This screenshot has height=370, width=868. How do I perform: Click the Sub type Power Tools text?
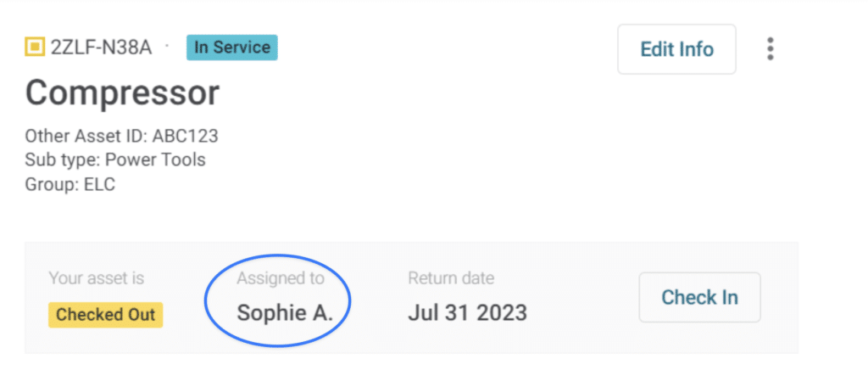click(x=115, y=160)
